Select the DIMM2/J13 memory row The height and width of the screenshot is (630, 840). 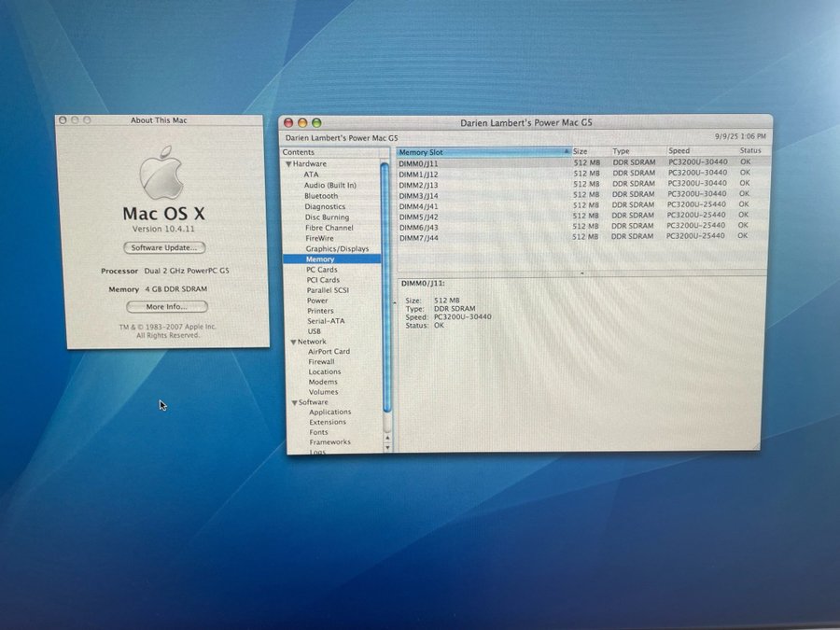click(x=583, y=184)
